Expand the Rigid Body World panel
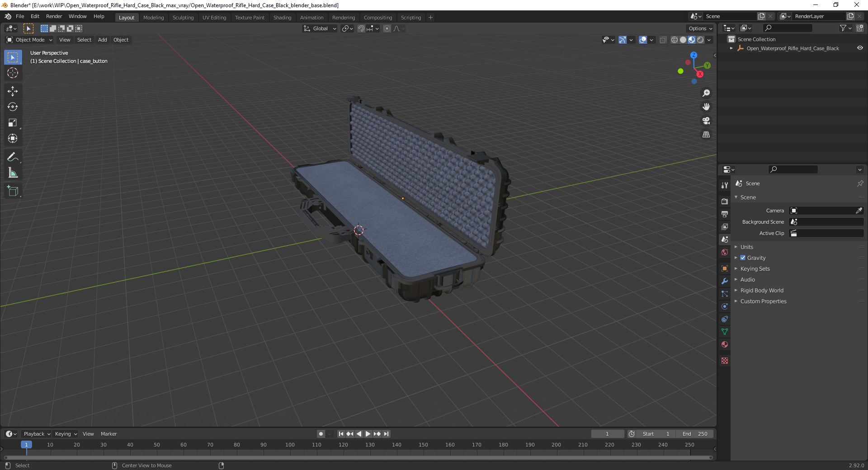868x470 pixels. point(762,290)
